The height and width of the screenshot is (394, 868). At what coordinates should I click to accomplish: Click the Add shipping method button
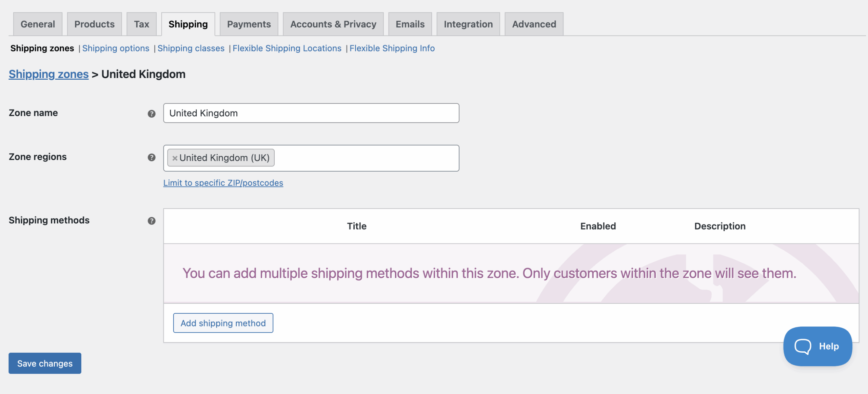point(223,323)
